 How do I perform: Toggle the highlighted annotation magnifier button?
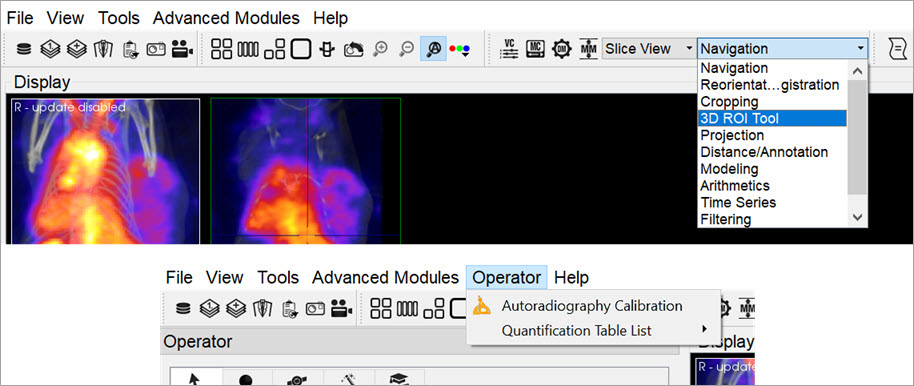(x=433, y=50)
